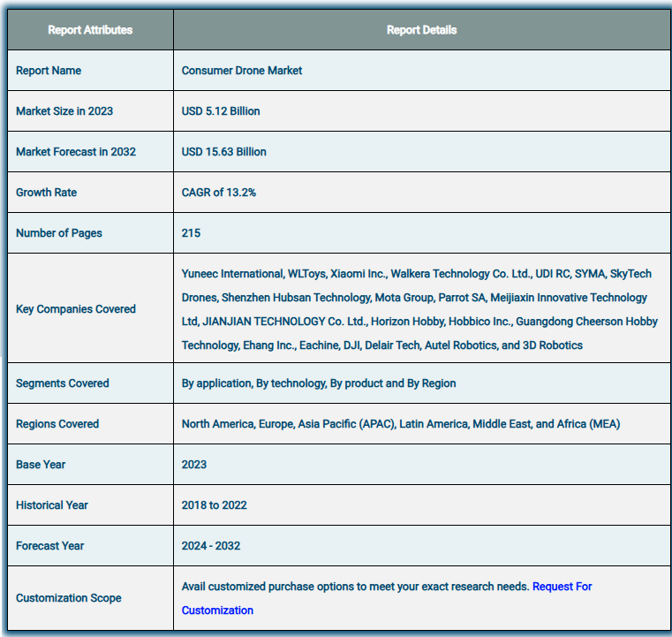Click the Growth Rate label

pyautogui.click(x=46, y=193)
